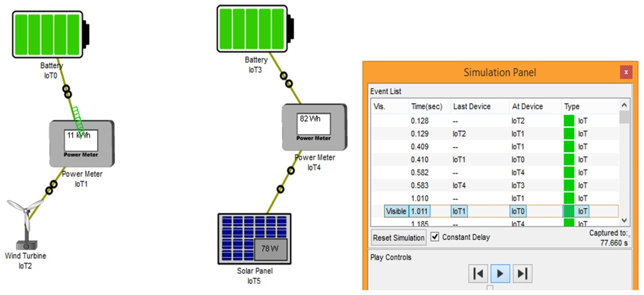The height and width of the screenshot is (295, 644).
Task: Select the Solar Panel IoT5 device
Action: coord(254,239)
